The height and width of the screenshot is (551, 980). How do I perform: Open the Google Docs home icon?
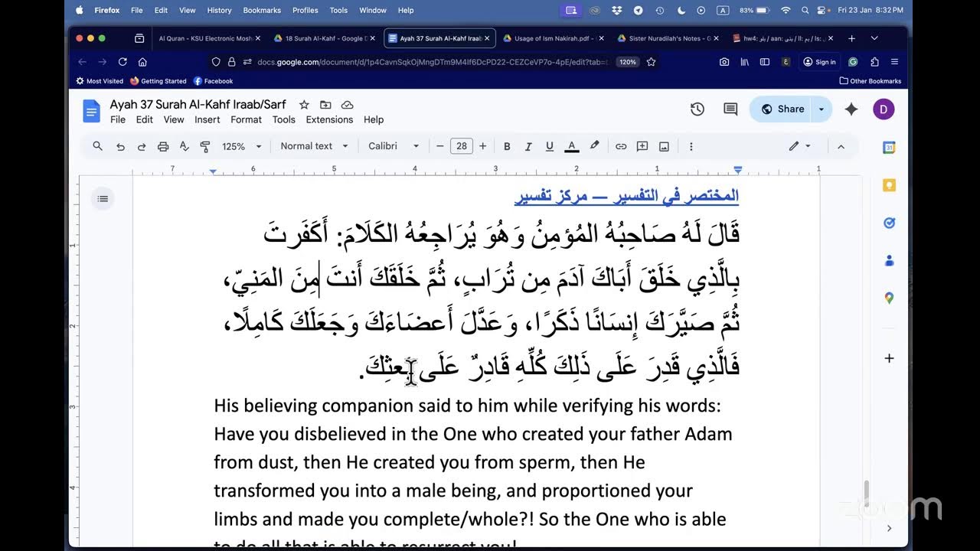pos(91,112)
